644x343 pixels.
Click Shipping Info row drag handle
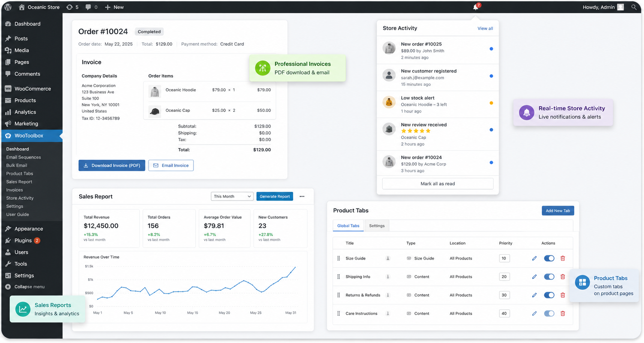(x=339, y=277)
